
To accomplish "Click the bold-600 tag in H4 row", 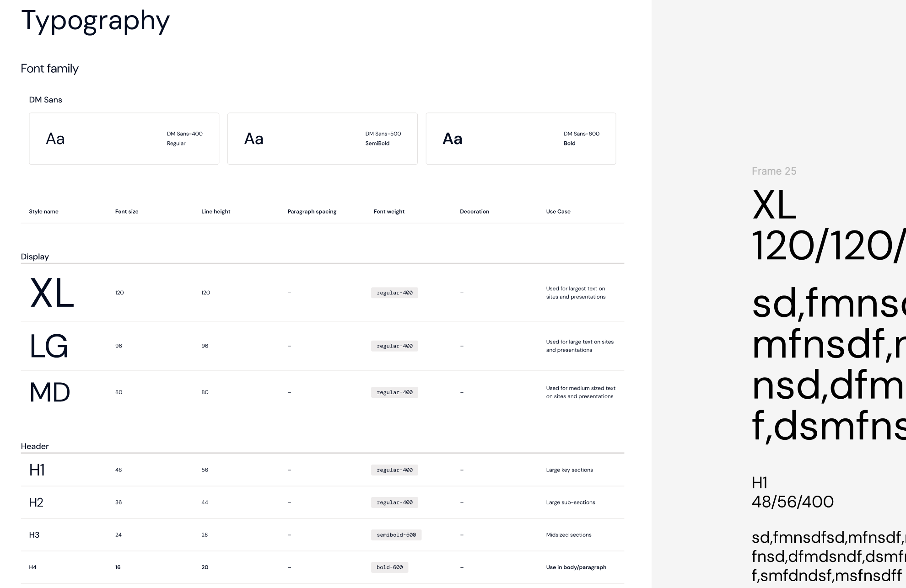I will click(x=389, y=567).
